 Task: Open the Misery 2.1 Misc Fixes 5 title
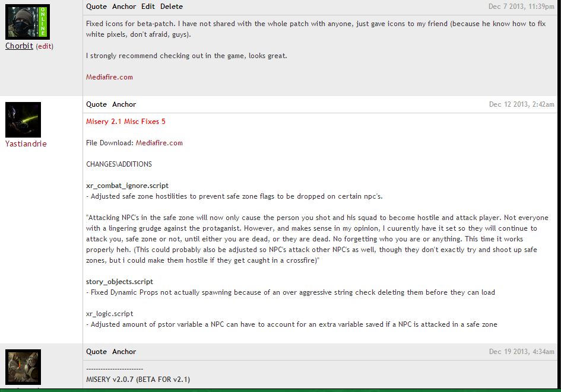[126, 122]
